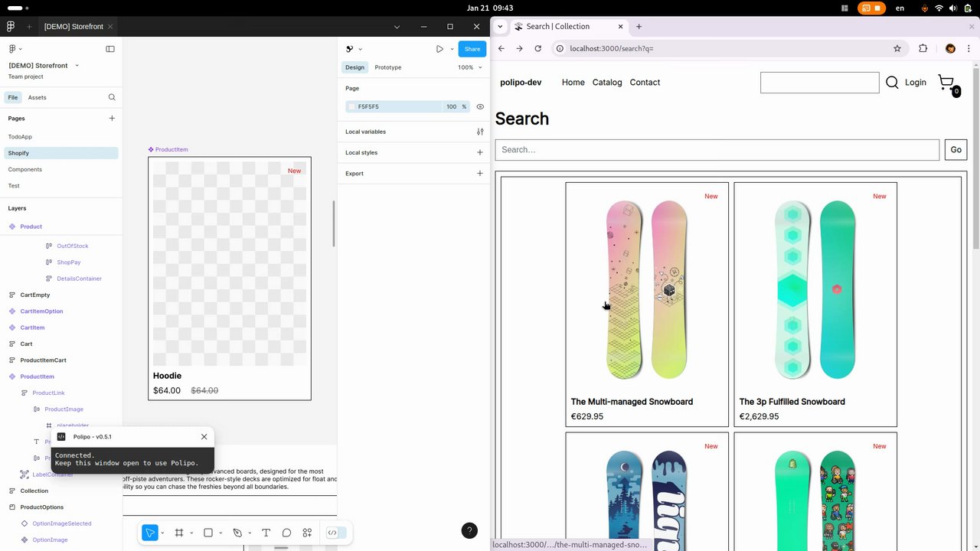The image size is (980, 551).
Task: Click the page color swatch F5F5F5
Action: (x=352, y=106)
